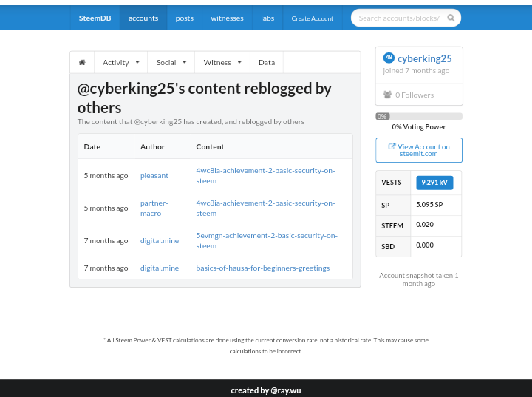Screen dimensions: 532x397
Task: Click 'joined 7 months ago' text
Action: point(416,71)
